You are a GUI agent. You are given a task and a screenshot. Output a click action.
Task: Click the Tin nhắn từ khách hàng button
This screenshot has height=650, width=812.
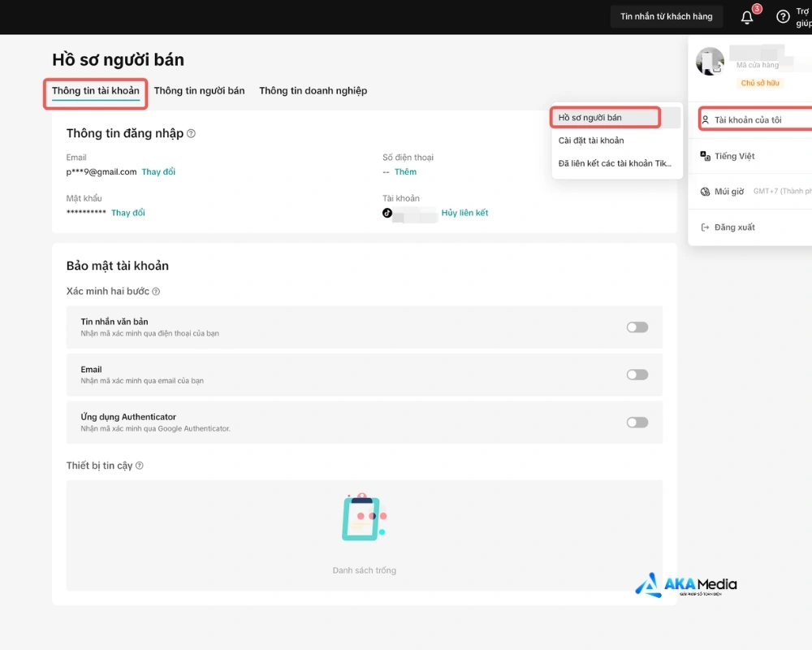[666, 17]
